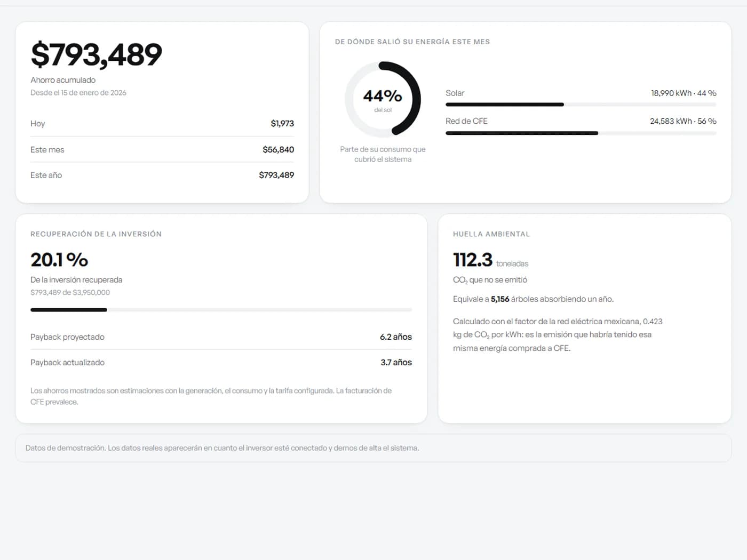The height and width of the screenshot is (560, 747).
Task: Click the "Payback proyectado" label
Action: click(x=67, y=337)
